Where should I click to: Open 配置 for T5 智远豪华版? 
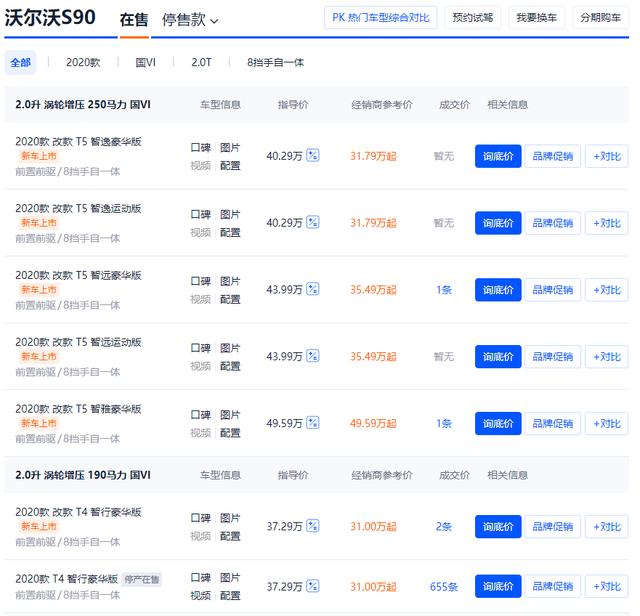(x=230, y=300)
